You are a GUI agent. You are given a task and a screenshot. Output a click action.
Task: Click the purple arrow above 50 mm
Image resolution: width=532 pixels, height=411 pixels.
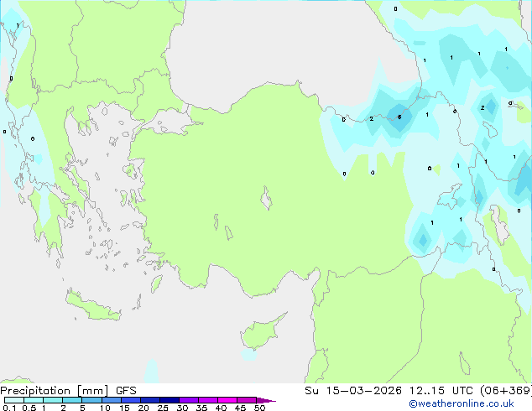pyautogui.click(x=266, y=400)
